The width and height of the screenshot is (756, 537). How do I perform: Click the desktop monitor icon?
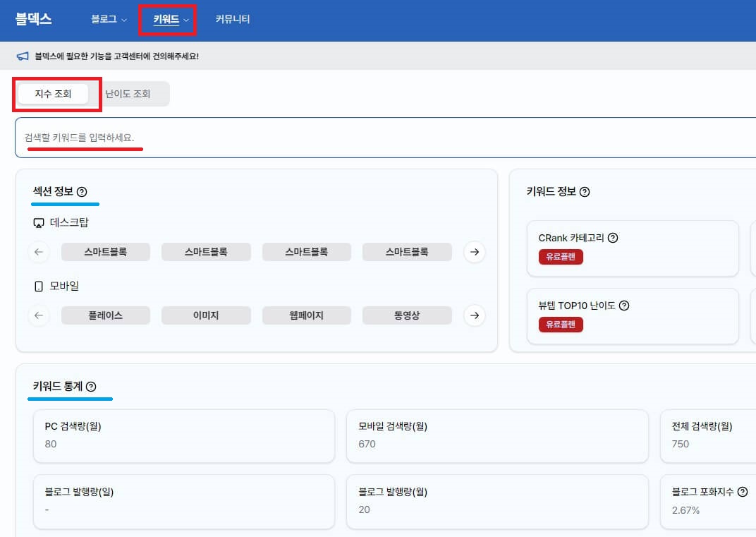[x=39, y=223]
